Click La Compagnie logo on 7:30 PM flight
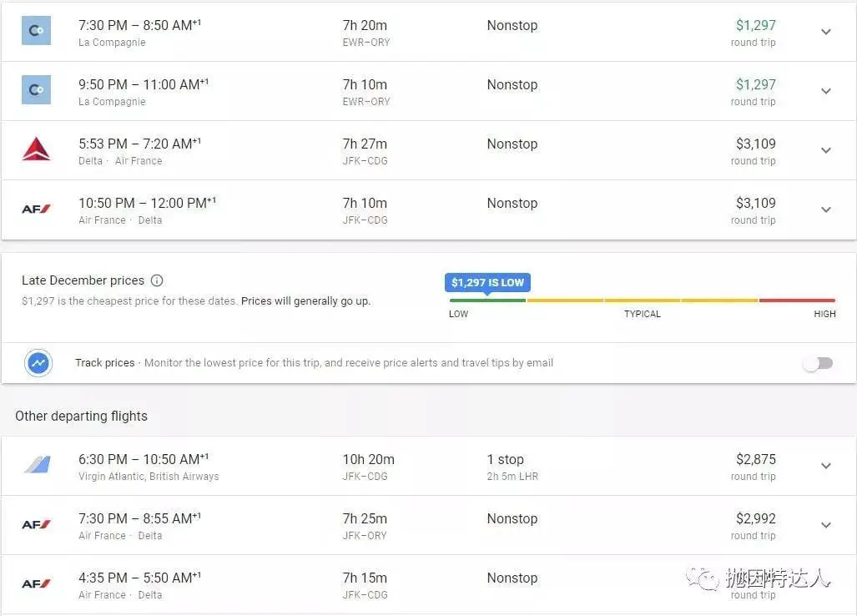 pos(36,31)
